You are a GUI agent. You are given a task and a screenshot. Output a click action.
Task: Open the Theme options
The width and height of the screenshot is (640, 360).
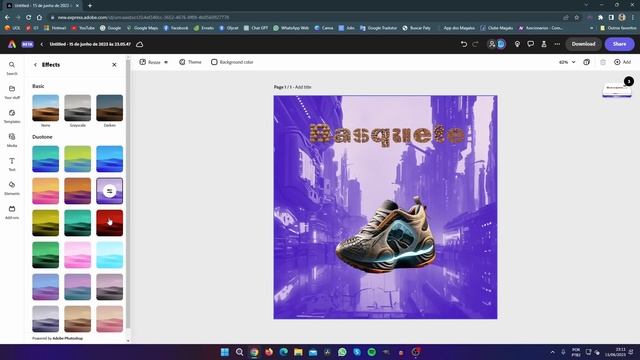coord(190,62)
